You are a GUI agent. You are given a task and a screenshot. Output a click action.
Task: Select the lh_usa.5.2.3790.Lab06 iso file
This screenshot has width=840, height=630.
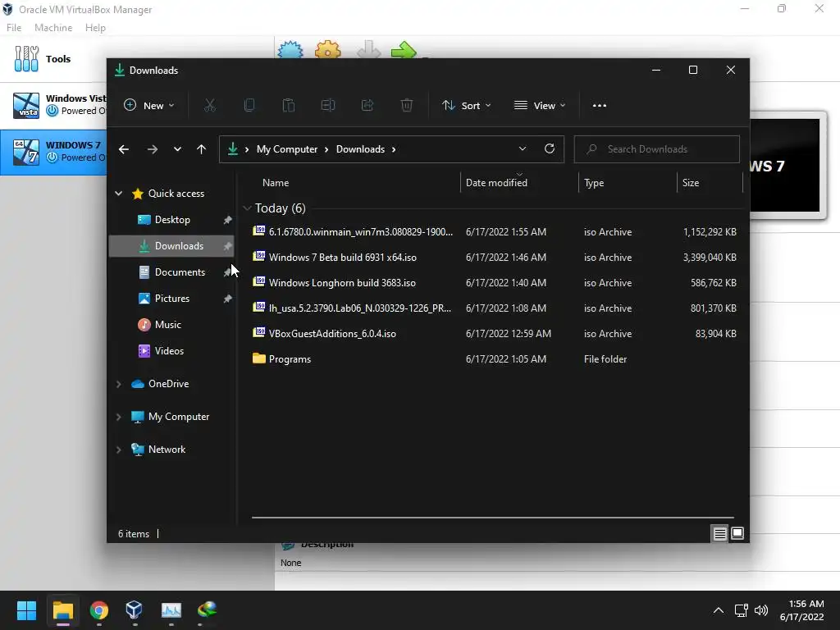click(x=494, y=308)
